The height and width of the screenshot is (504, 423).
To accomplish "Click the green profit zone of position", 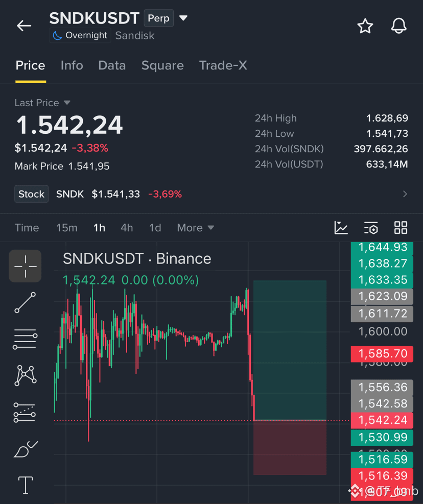I will tap(290, 350).
